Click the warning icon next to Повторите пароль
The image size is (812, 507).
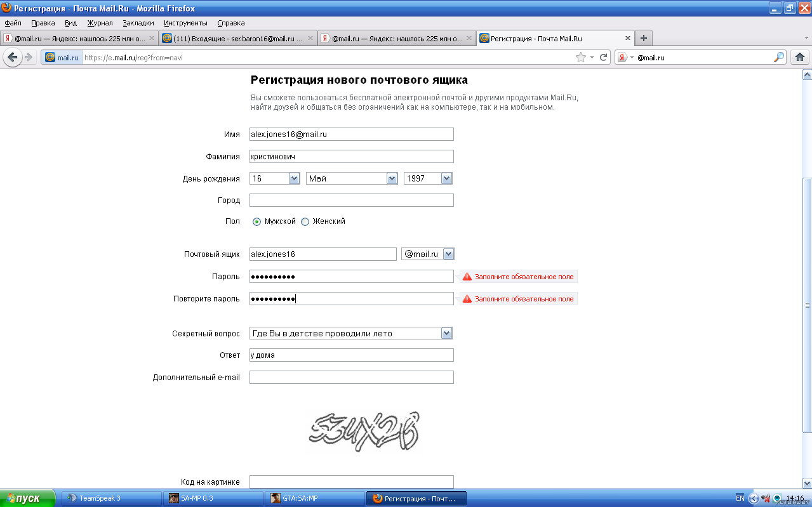click(x=467, y=299)
